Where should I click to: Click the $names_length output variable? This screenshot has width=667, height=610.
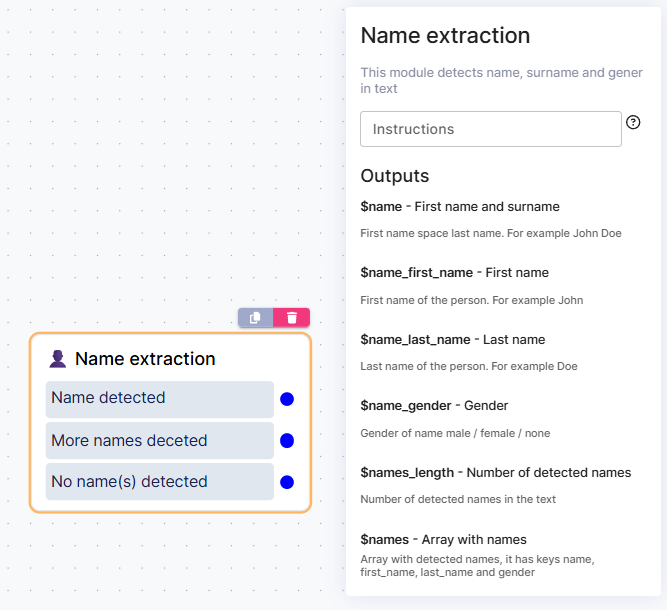click(407, 473)
